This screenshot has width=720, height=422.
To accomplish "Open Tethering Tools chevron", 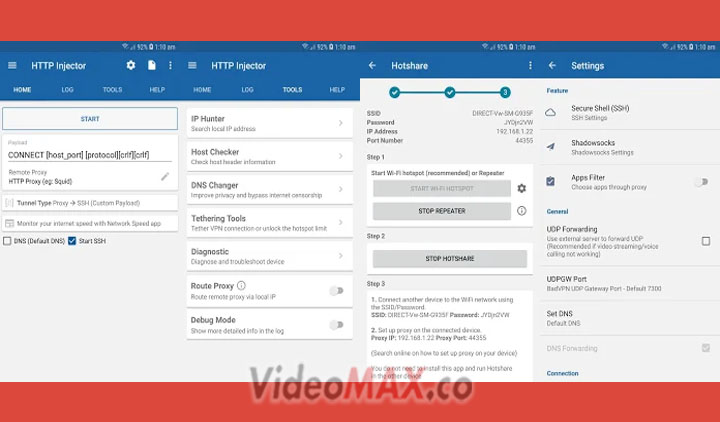I will pos(341,222).
